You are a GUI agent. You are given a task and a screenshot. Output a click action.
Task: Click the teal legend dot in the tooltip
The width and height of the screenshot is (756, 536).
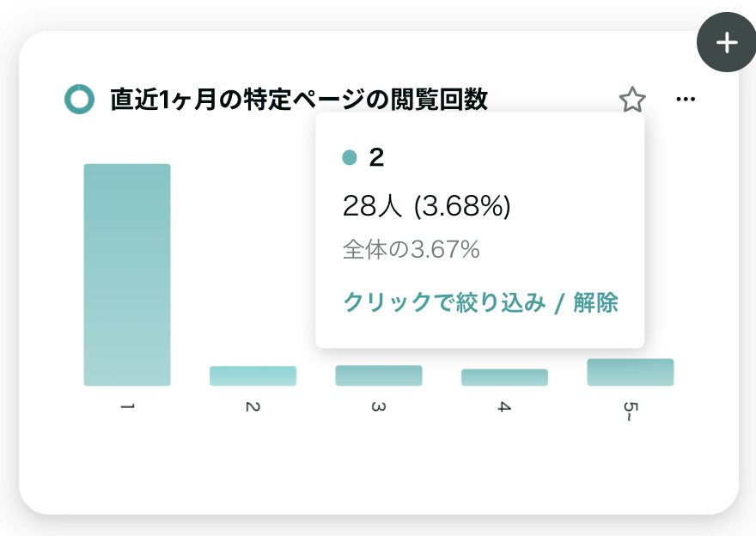pyautogui.click(x=350, y=157)
